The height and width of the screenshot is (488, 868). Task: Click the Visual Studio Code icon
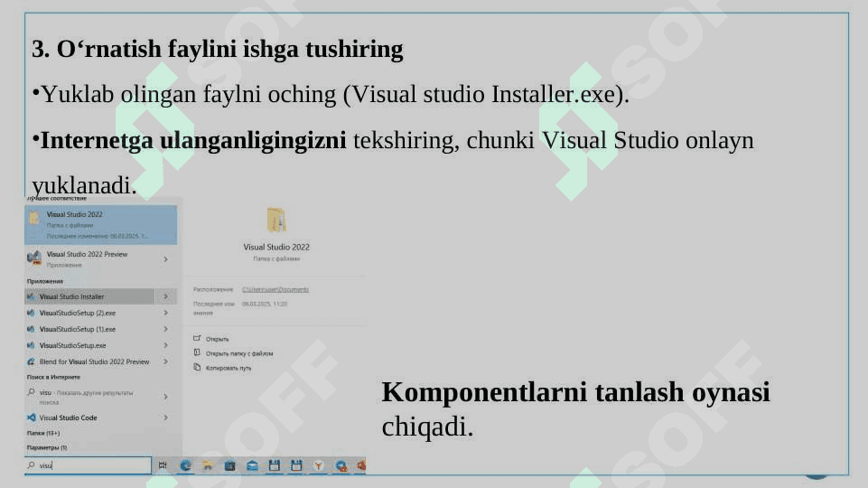(x=31, y=418)
